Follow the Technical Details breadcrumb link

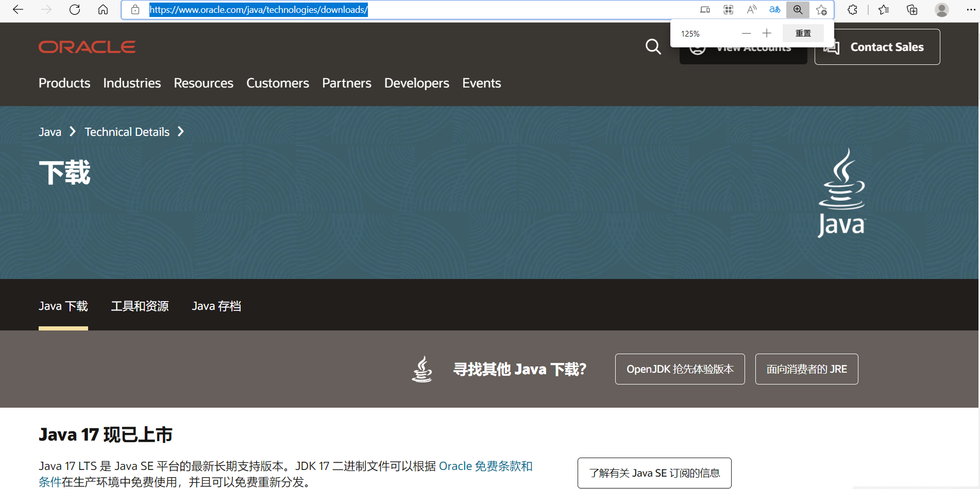[x=127, y=132]
